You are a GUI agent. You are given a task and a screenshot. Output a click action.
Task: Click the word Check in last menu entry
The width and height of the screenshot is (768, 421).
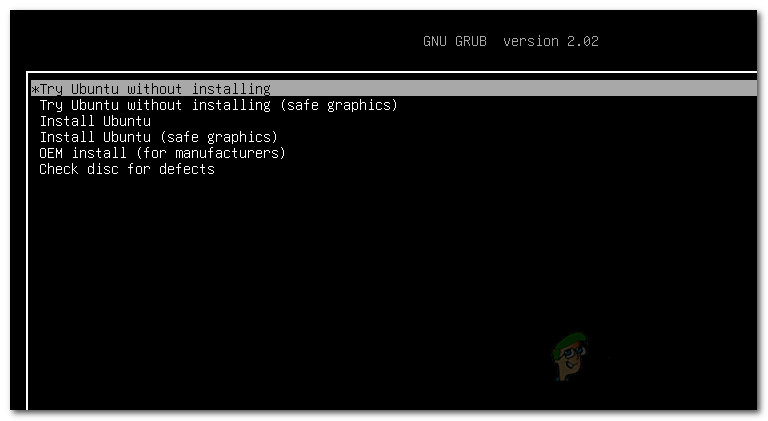coord(59,169)
